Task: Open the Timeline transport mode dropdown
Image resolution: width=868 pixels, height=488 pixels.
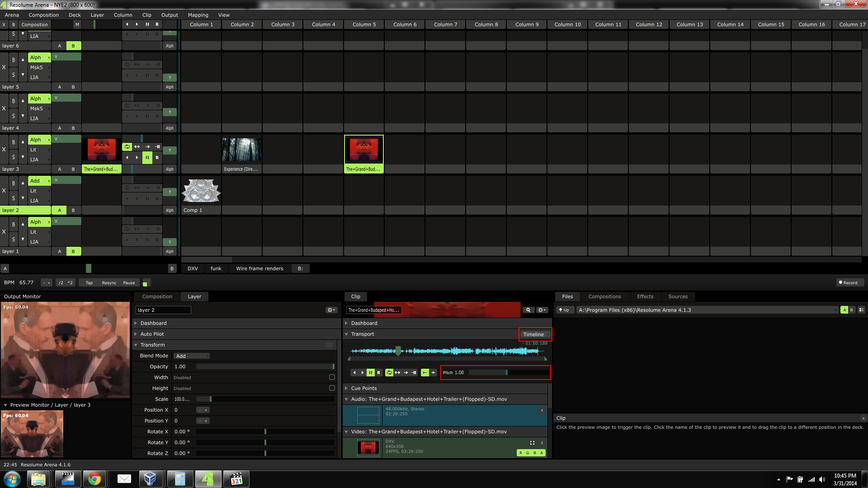Action: click(535, 334)
